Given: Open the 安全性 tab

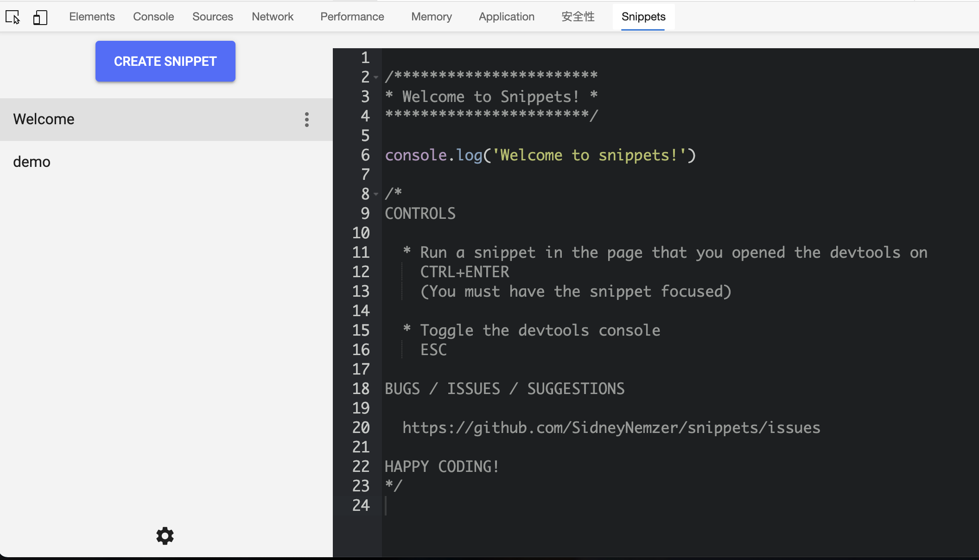Looking at the screenshot, I should (578, 17).
